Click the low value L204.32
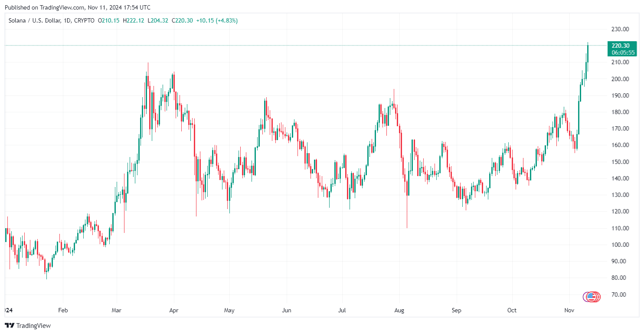Screen dimensions: 644x334 coord(158,20)
